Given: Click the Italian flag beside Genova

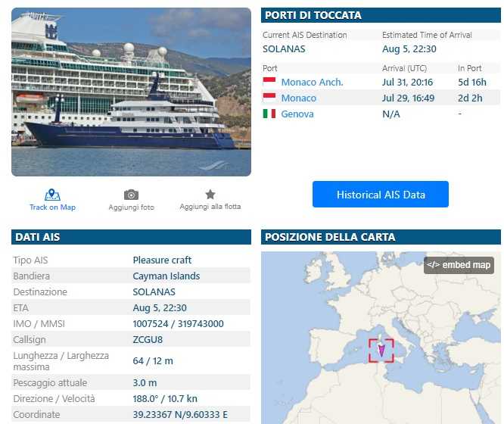Looking at the screenshot, I should coord(269,114).
